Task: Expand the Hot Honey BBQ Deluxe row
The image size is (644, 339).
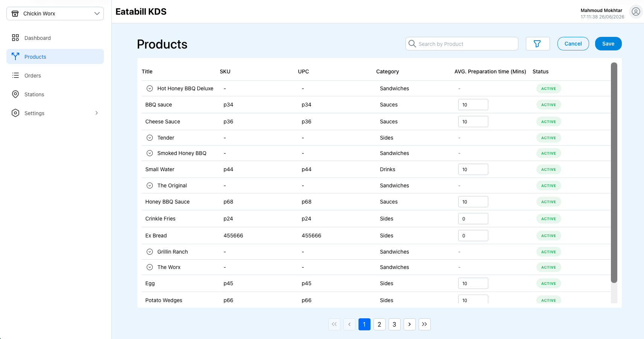Action: coord(150,88)
